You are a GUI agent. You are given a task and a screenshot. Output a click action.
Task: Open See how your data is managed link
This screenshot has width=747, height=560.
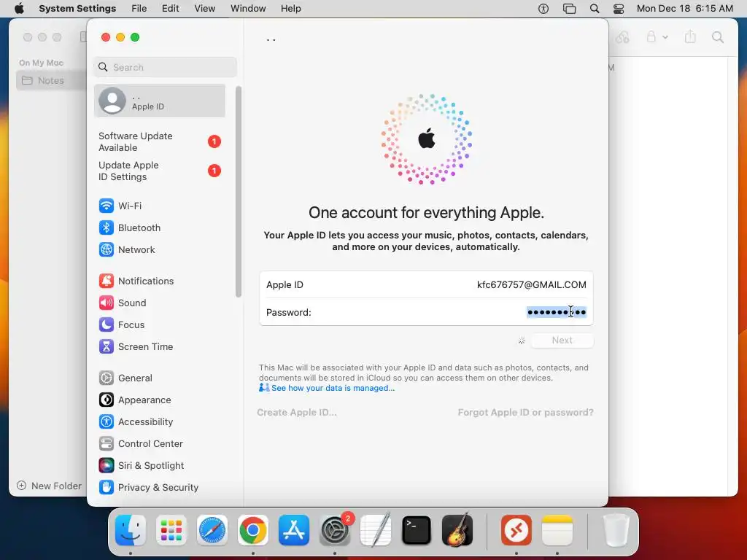click(x=333, y=388)
